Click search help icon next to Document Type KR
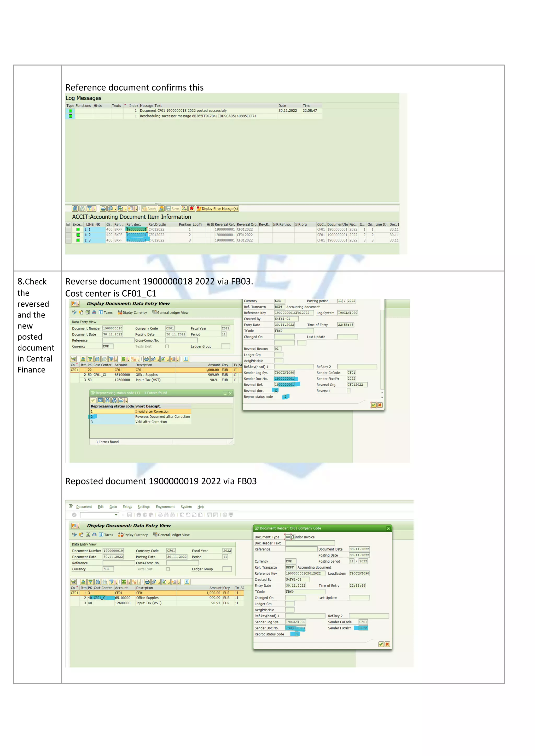This screenshot has height=756, width=535. [x=293, y=537]
